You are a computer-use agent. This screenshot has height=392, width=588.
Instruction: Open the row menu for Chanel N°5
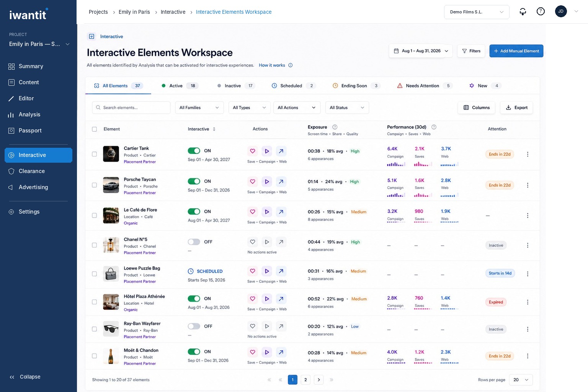[528, 245]
